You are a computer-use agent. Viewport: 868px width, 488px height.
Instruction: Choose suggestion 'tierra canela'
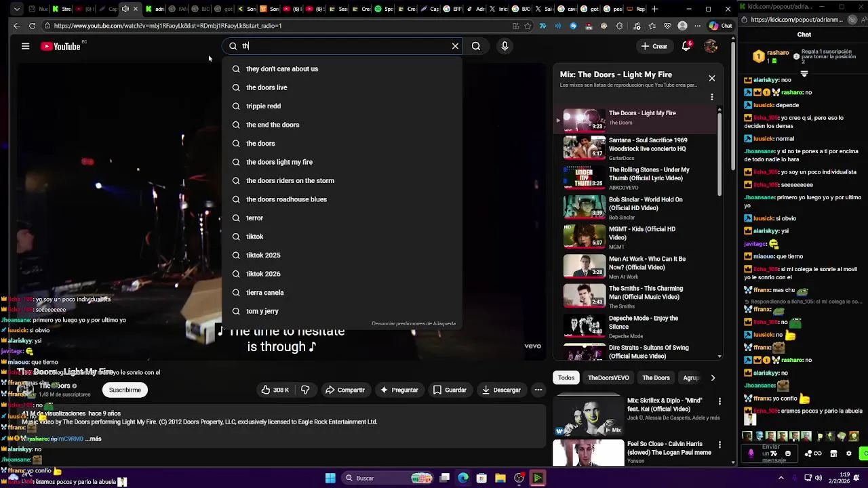[342, 292]
